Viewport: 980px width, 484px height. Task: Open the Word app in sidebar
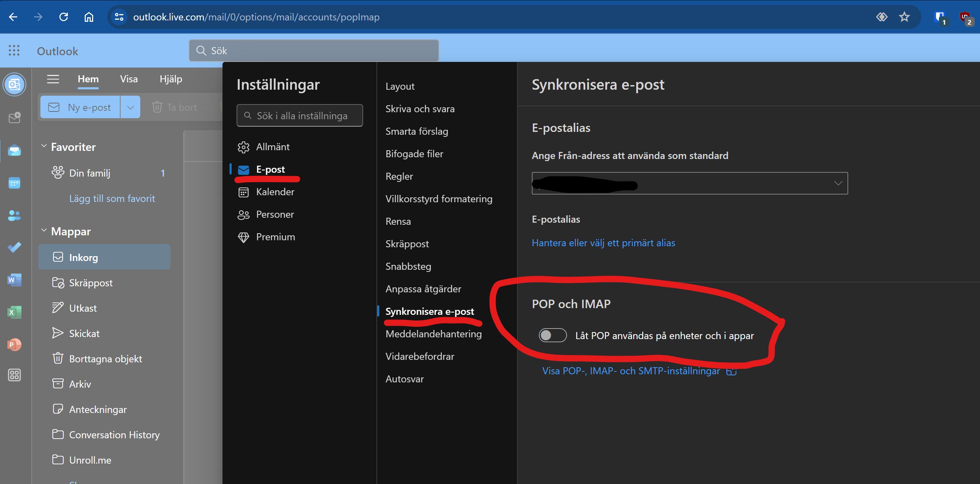[14, 280]
